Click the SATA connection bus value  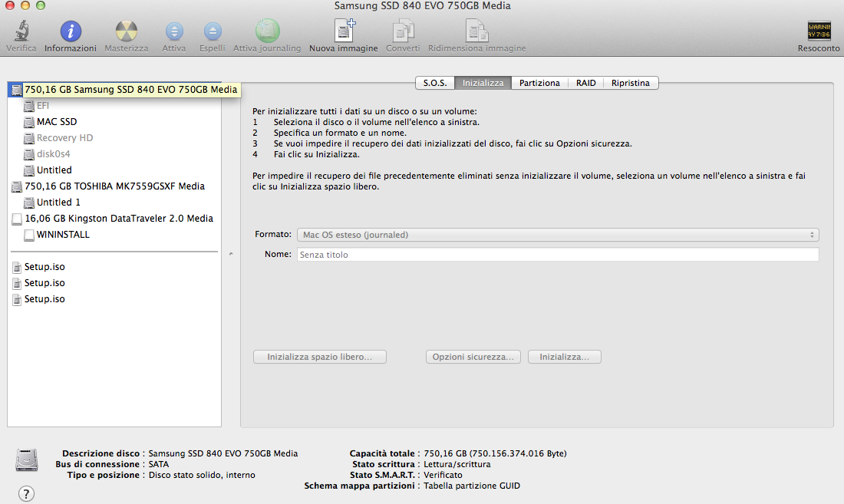point(159,464)
